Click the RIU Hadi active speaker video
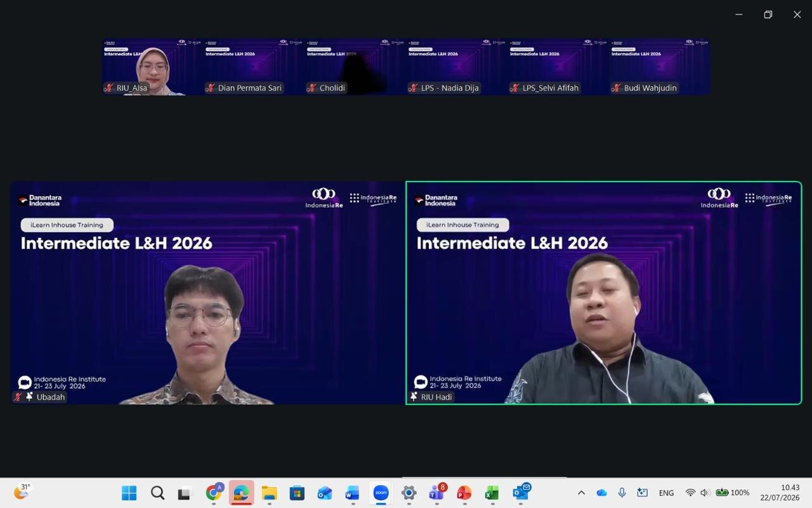 [604, 293]
